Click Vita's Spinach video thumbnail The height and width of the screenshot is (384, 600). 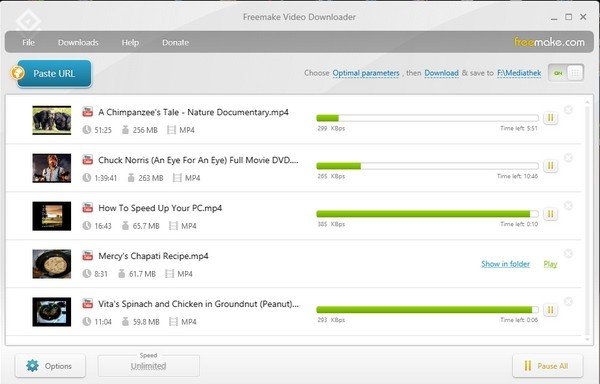pyautogui.click(x=52, y=312)
